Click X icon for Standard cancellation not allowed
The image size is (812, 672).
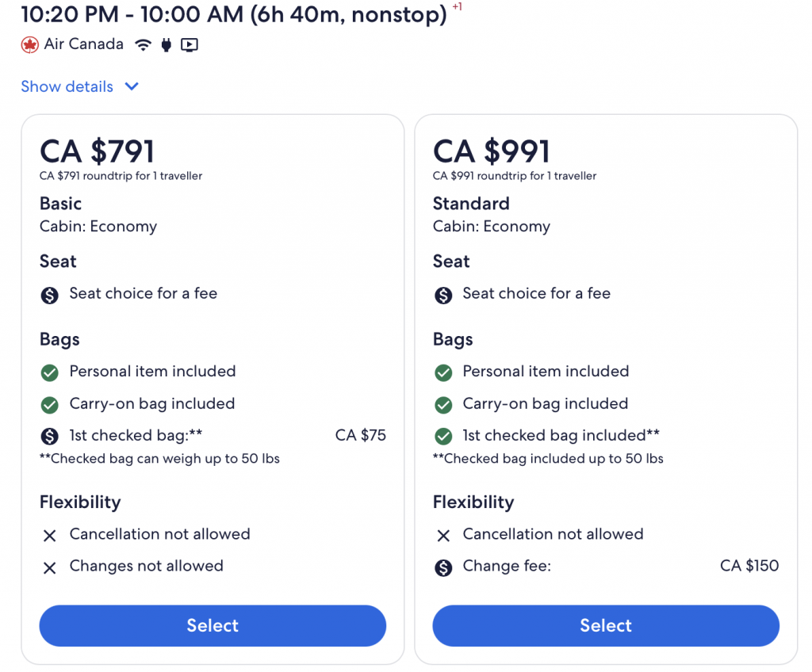pos(443,536)
